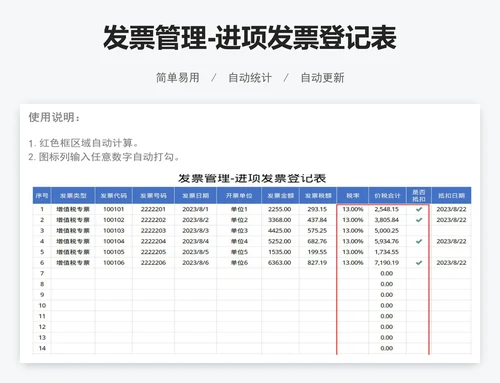The height and width of the screenshot is (383, 500).
Task: Select the 发票号码 column header
Action: point(153,196)
